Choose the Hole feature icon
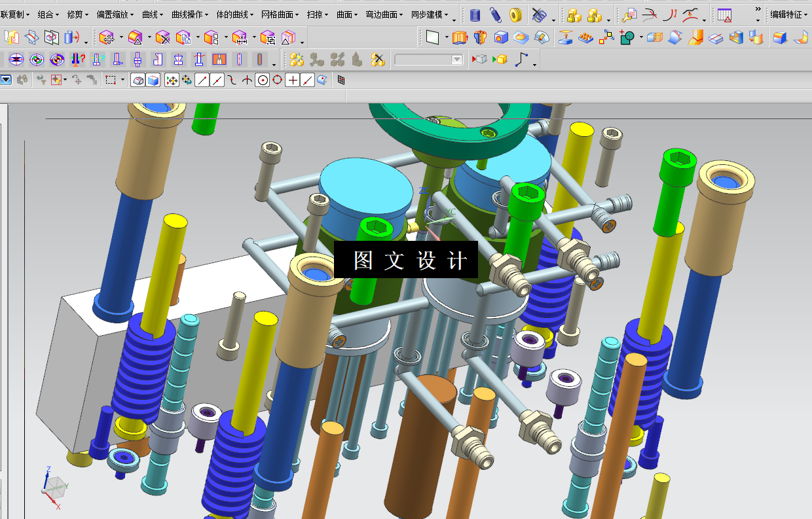The height and width of the screenshot is (519, 812). [501, 38]
